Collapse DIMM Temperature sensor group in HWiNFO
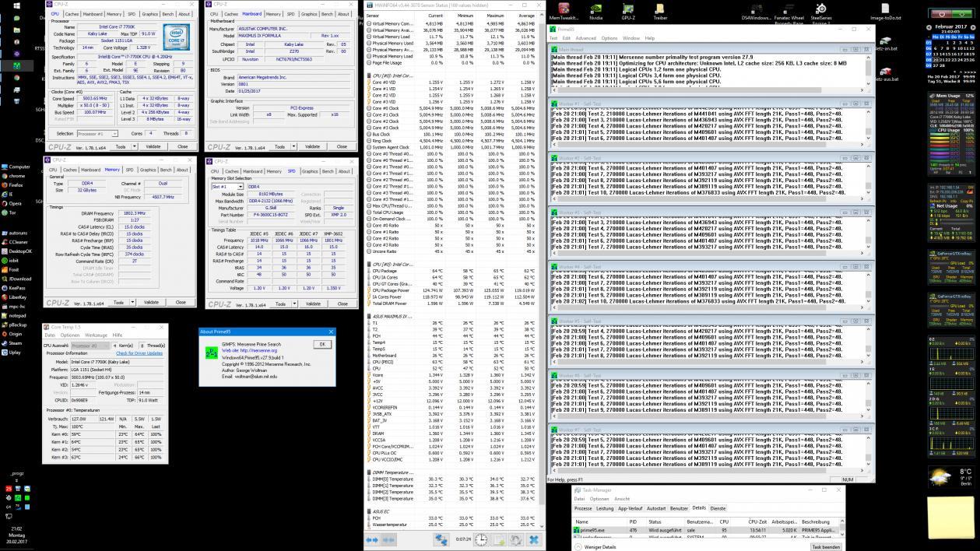Viewport: 980px width, 551px height. (368, 472)
